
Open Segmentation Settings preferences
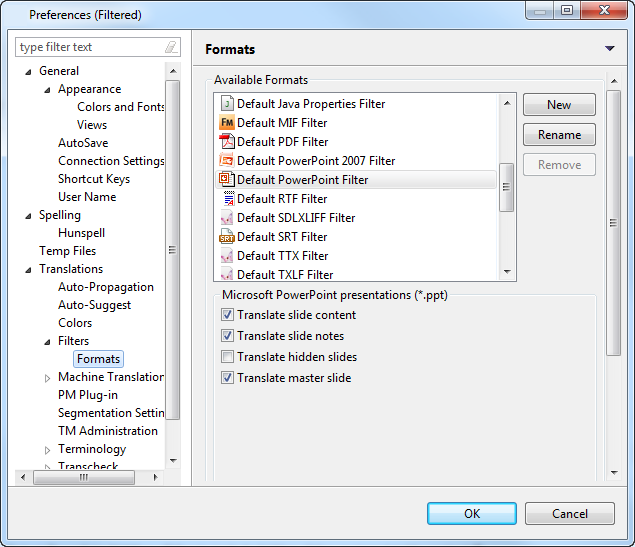[111, 413]
